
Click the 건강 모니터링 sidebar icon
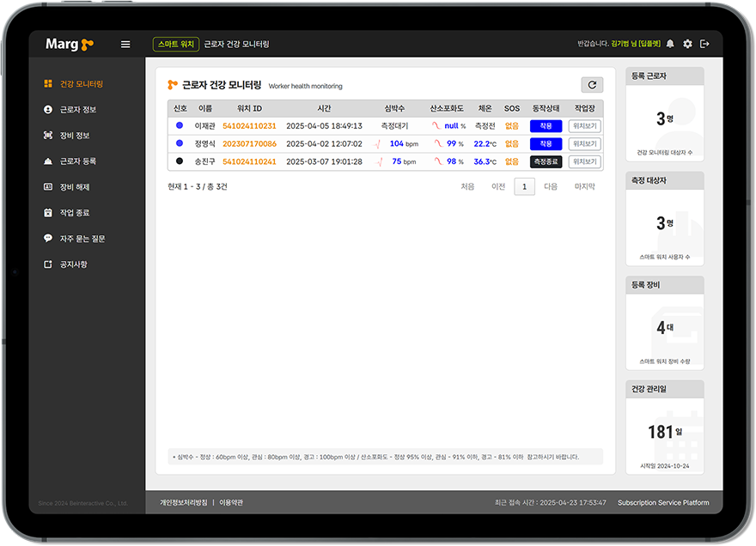(x=48, y=84)
